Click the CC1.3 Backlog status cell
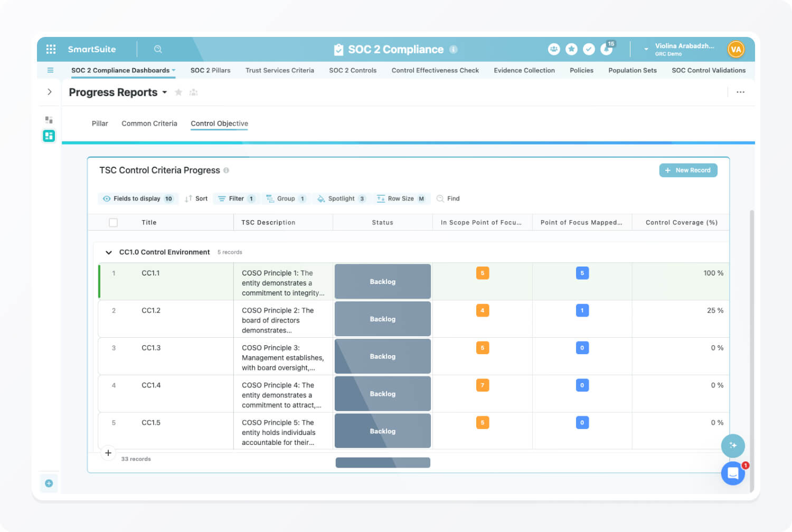 point(383,356)
